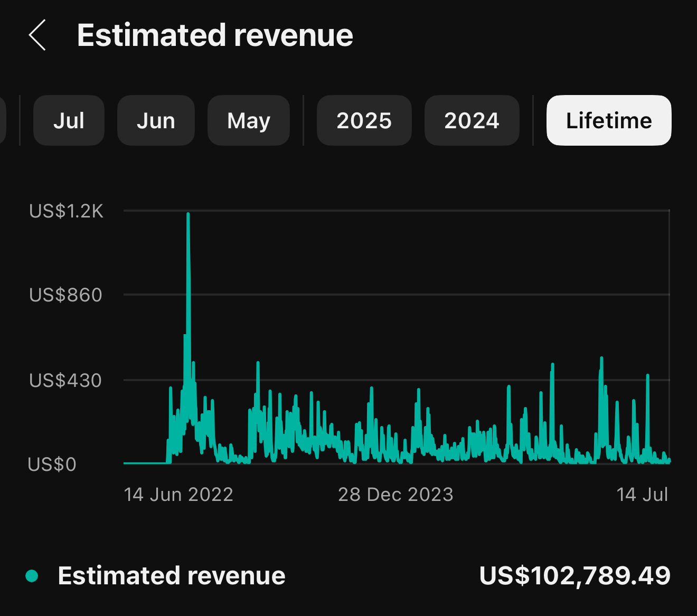
Task: Select the May month filter
Action: [x=249, y=120]
